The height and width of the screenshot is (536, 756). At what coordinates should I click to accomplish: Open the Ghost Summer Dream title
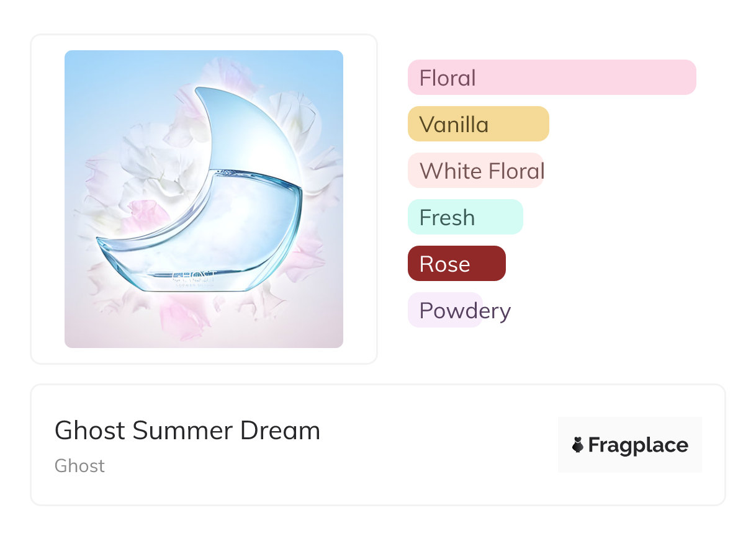tap(187, 430)
